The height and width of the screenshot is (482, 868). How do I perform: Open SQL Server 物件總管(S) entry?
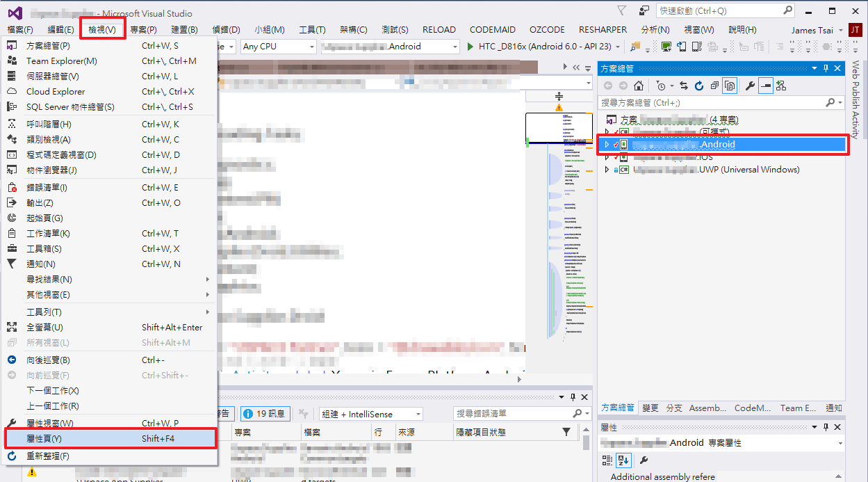pos(110,107)
